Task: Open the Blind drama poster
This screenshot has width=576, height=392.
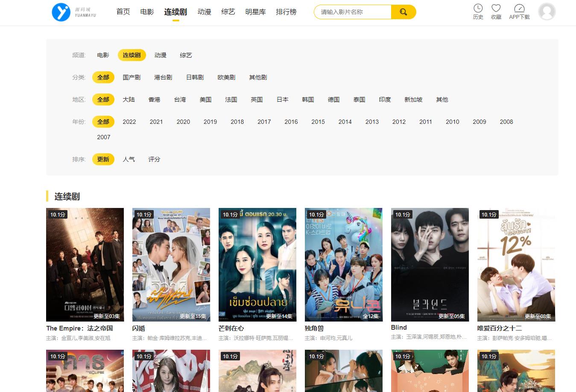Action: (x=430, y=264)
